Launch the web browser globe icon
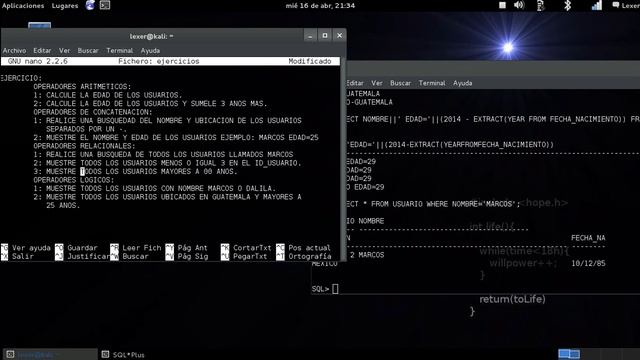 [x=90, y=5]
